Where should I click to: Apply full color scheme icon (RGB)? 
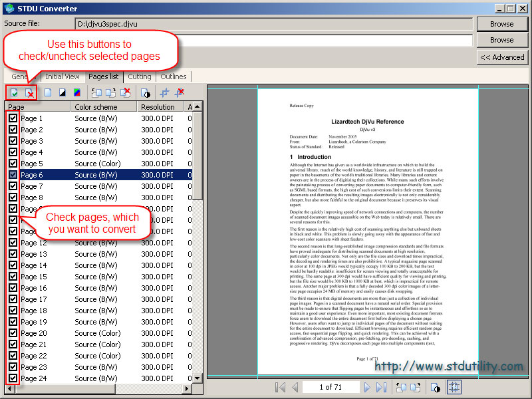77,92
